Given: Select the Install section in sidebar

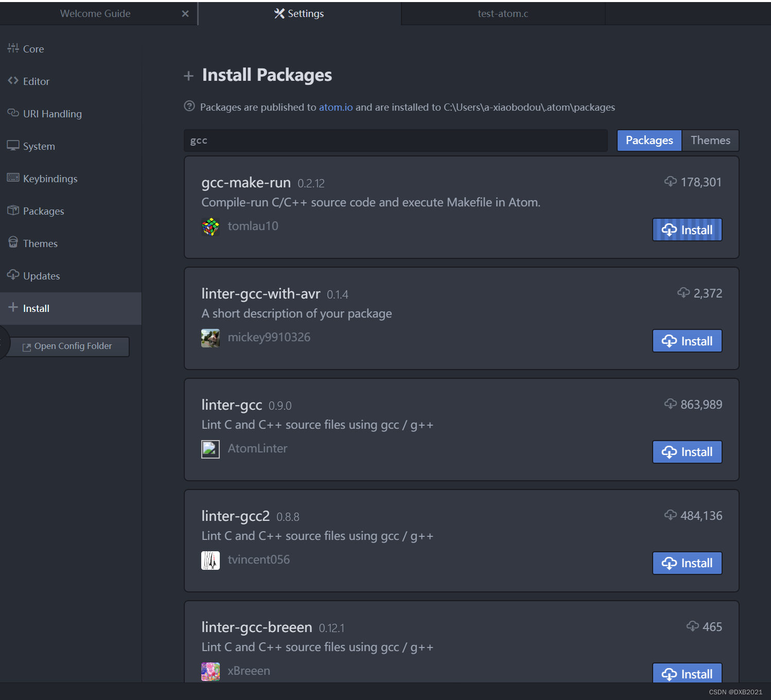Looking at the screenshot, I should coord(71,308).
